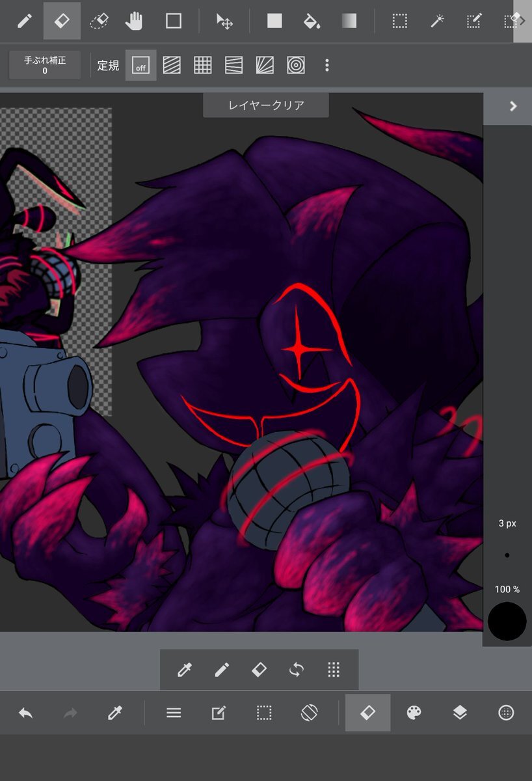This screenshot has height=781, width=532.
Task: Open the layers panel
Action: (x=460, y=713)
